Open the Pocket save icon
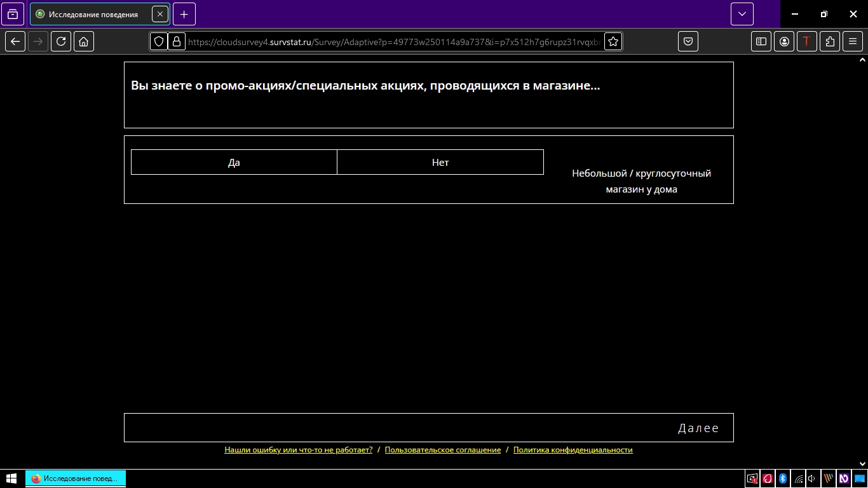Image resolution: width=868 pixels, height=488 pixels. tap(688, 41)
